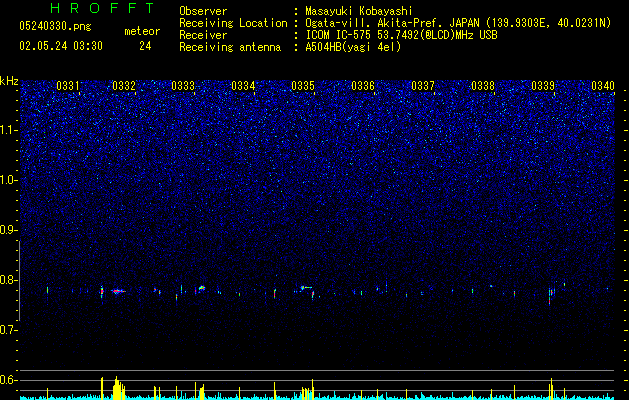
Task: Click the 0.9 kHz axis label
Action: coord(8,230)
